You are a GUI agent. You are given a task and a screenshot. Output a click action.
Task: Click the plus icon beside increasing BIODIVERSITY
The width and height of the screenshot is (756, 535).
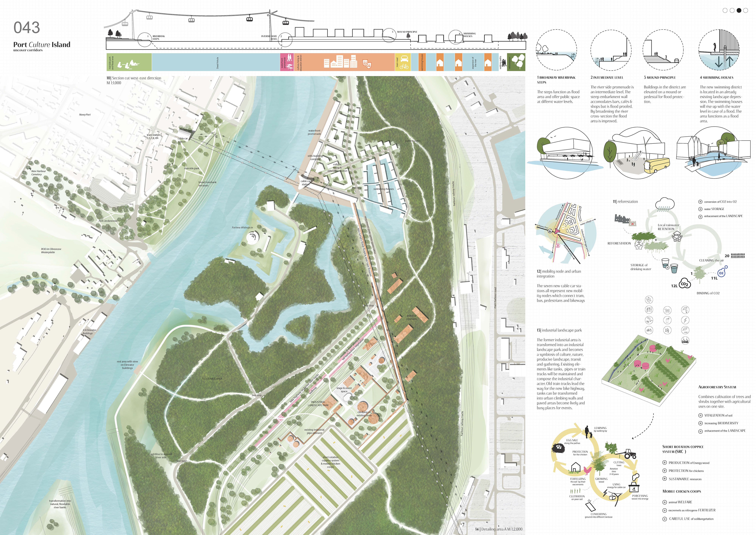click(700, 423)
